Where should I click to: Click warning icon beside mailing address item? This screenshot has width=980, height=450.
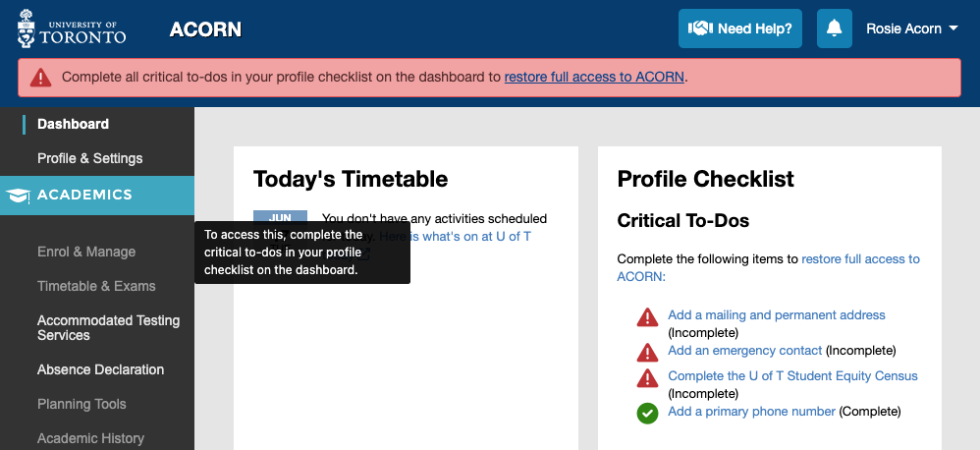click(647, 317)
